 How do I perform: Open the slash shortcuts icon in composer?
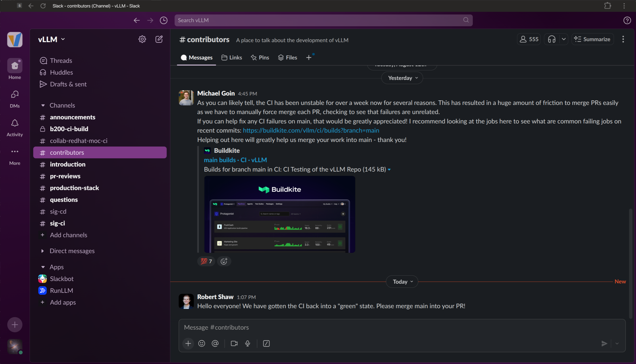point(266,344)
